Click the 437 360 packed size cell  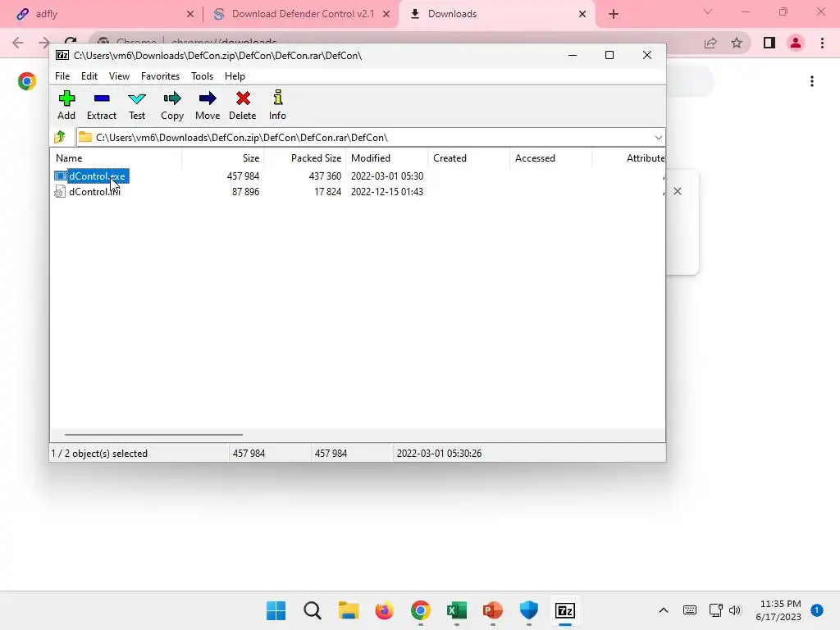325,176
